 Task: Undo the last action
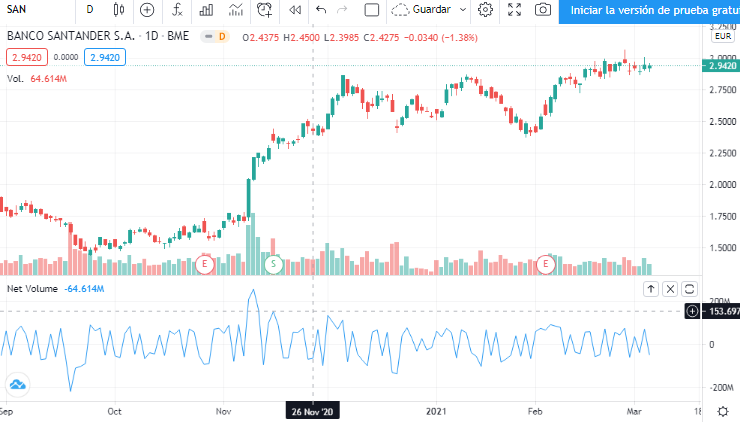pos(321,9)
